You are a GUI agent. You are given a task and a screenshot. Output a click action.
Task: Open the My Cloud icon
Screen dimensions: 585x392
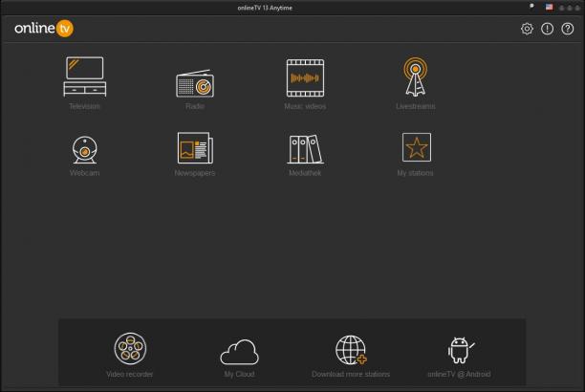240,352
